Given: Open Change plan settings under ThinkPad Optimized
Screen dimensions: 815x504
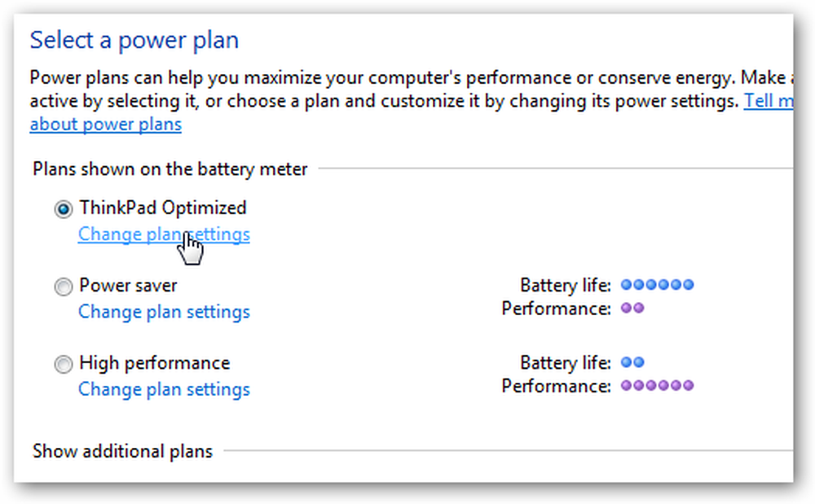Looking at the screenshot, I should click(164, 234).
